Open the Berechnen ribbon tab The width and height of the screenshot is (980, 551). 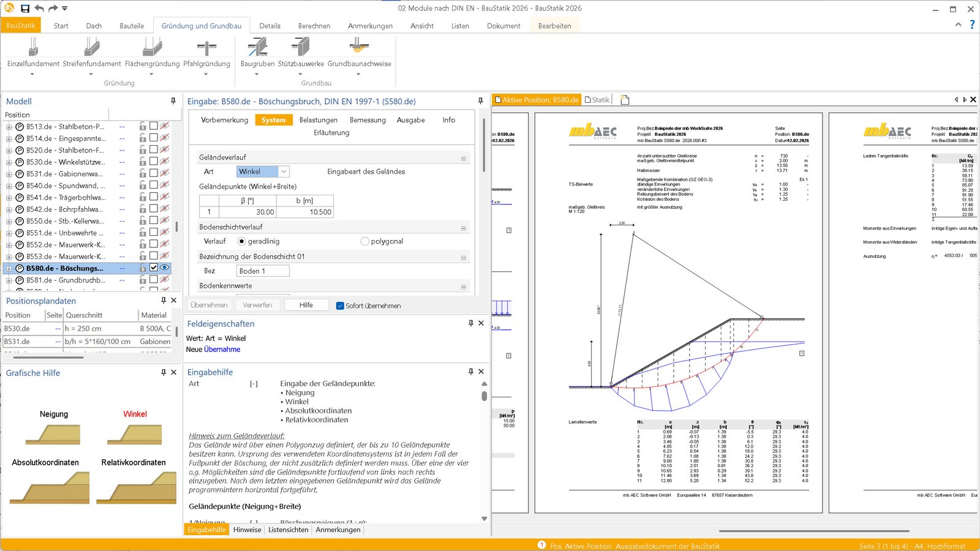pyautogui.click(x=314, y=26)
